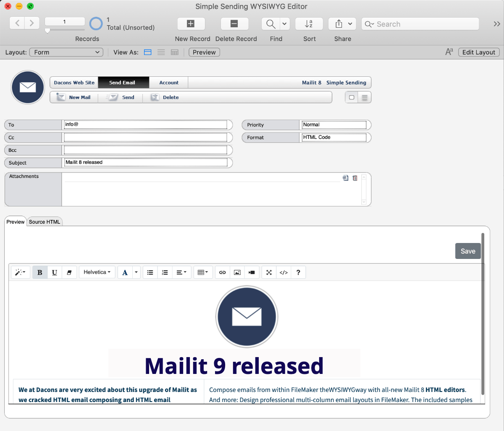The width and height of the screenshot is (504, 431).
Task: Click the delete attachment trash icon
Action: pos(355,178)
